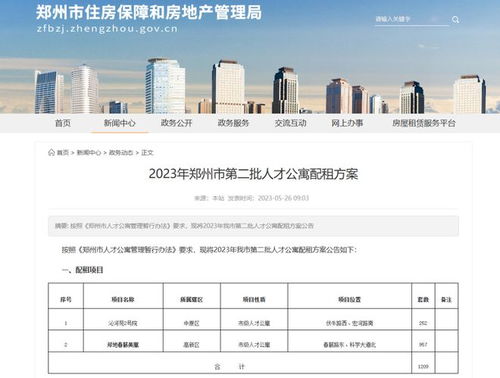The width and height of the screenshot is (500, 378).
Task: Click the 序号 table header
Action: [66, 300]
